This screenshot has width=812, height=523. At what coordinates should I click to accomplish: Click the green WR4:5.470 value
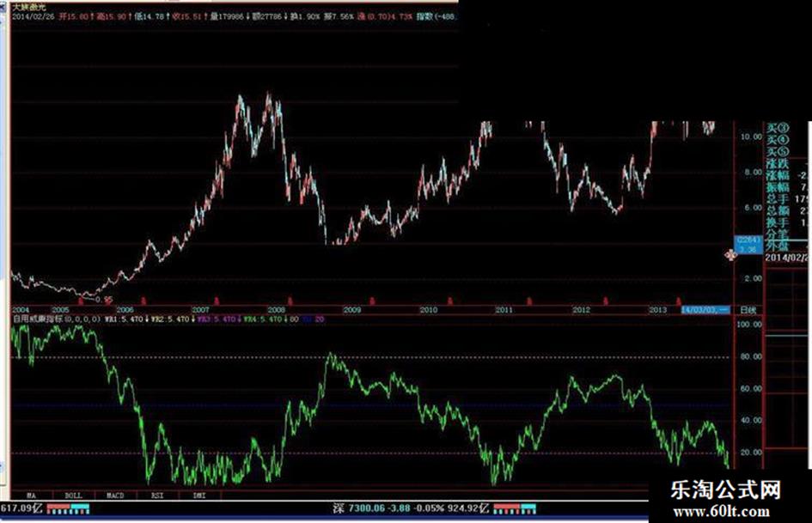point(263,319)
